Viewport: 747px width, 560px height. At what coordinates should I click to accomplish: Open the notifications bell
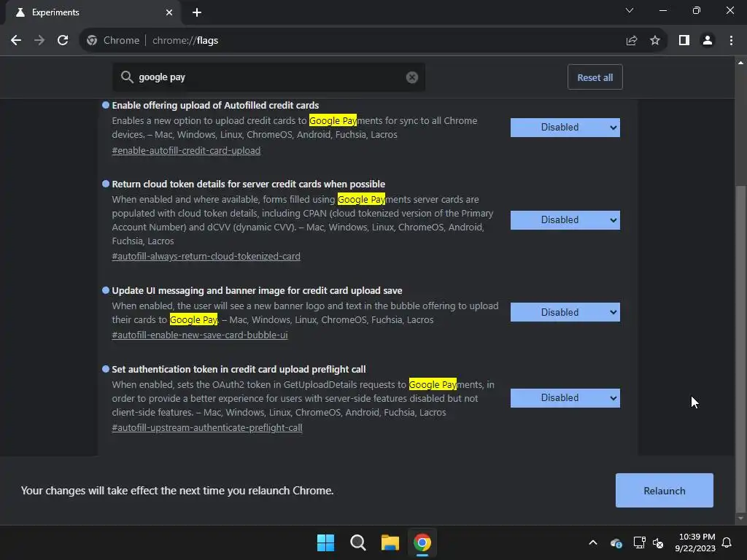727,542
